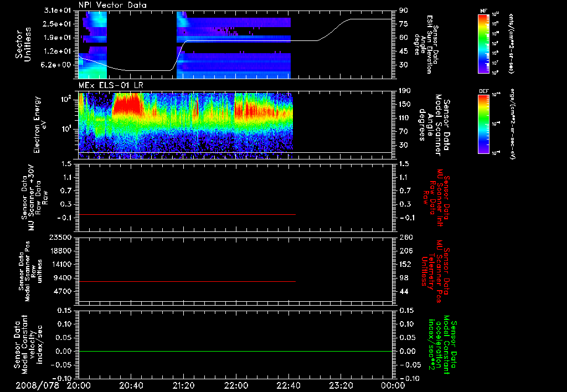Click the 14100 tick label
The image size is (567, 392).
click(x=60, y=264)
